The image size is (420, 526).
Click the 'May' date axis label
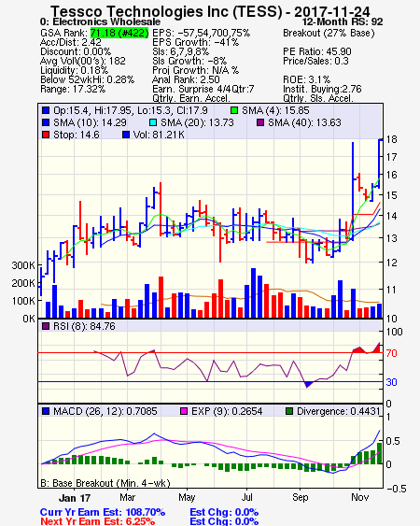[187, 497]
